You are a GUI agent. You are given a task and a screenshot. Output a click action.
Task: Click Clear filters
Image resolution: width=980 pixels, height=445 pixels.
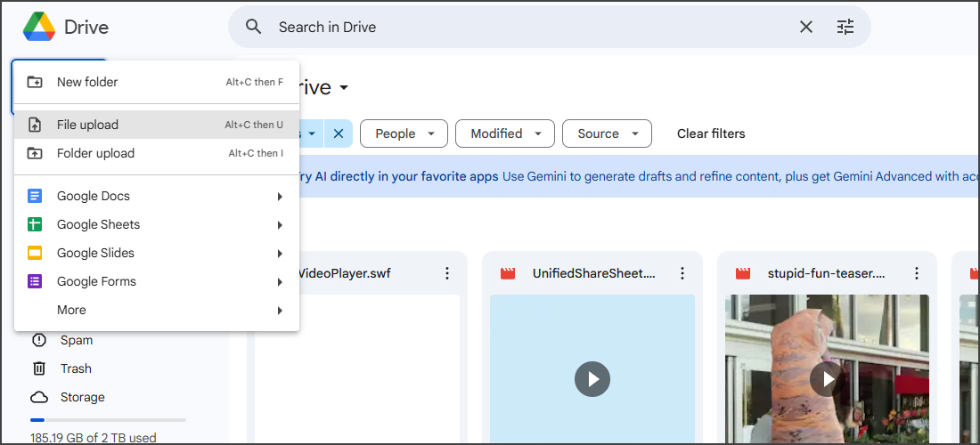point(711,133)
